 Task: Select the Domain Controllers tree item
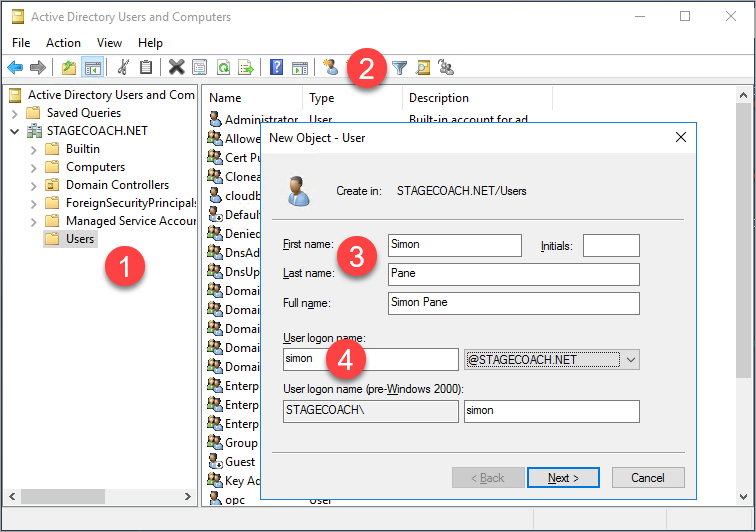click(x=116, y=185)
